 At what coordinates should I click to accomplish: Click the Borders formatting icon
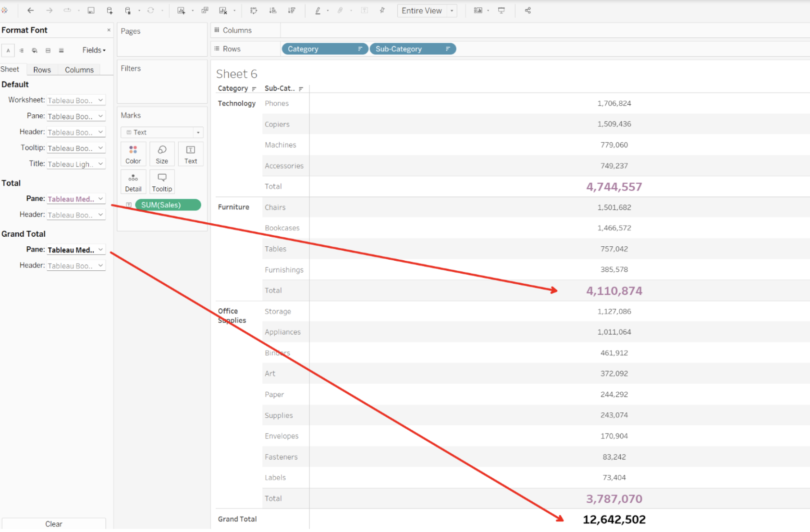(48, 50)
